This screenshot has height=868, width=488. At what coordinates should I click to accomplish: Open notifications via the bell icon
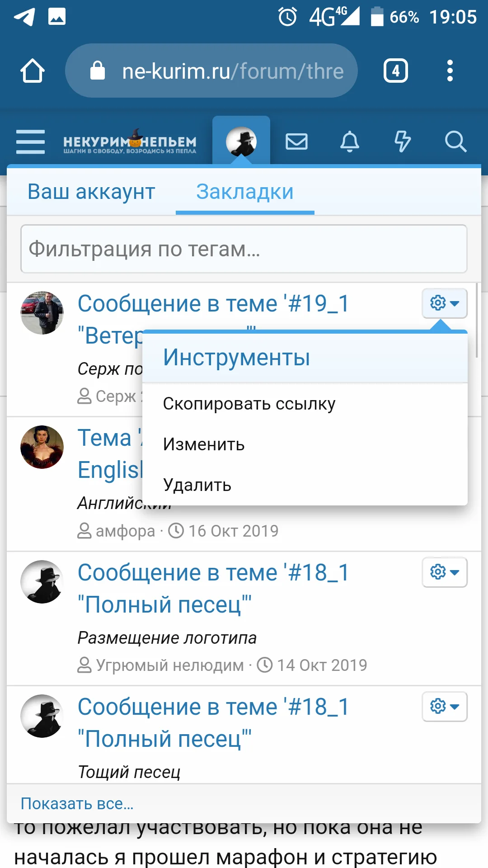(349, 142)
